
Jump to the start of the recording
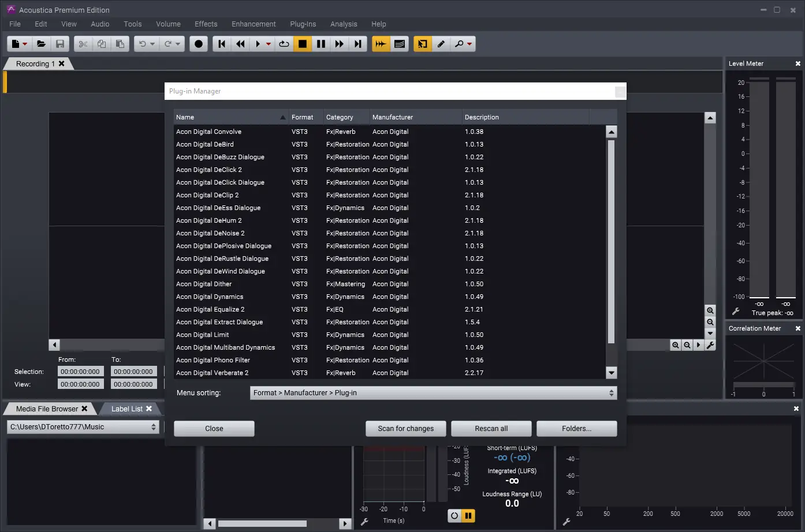[x=222, y=44]
